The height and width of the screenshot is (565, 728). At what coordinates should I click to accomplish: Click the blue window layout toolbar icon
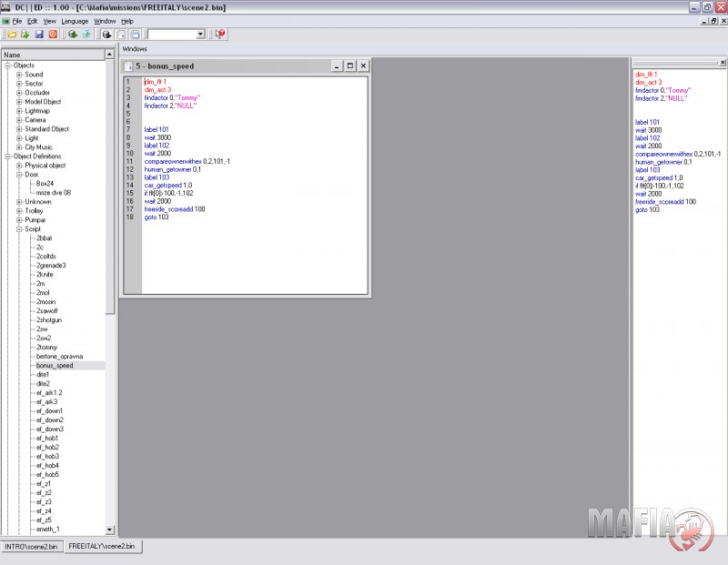pyautogui.click(x=135, y=35)
